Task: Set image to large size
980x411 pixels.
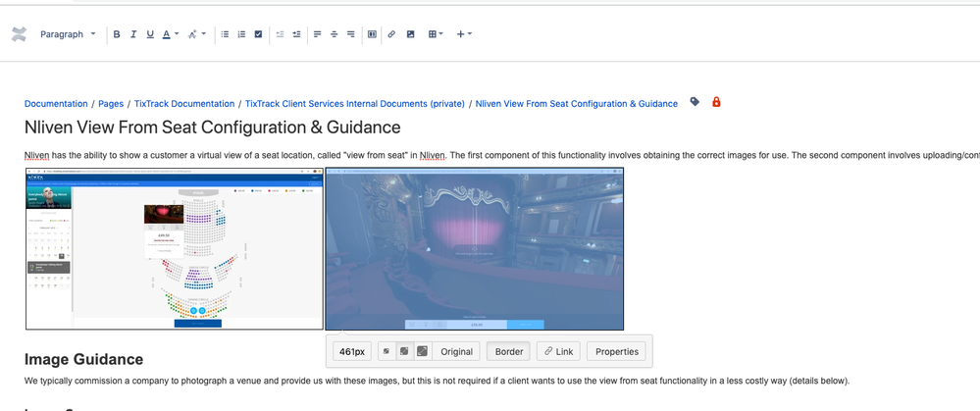Action: 423,352
